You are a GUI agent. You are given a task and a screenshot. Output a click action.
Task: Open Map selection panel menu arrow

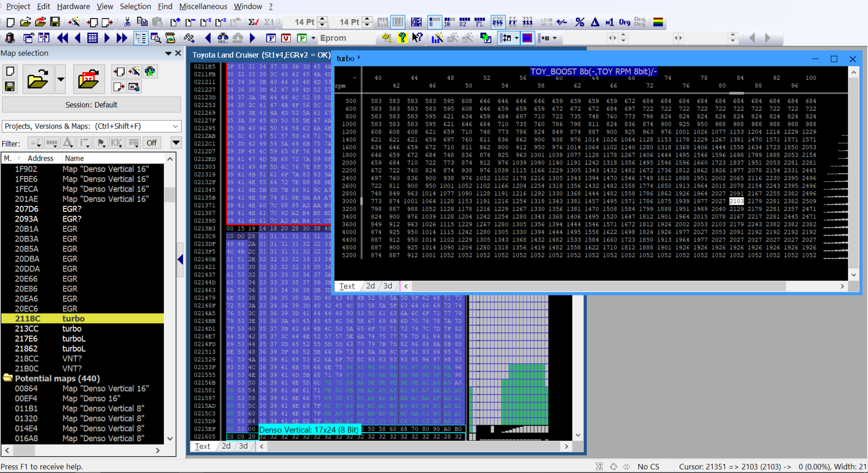point(168,53)
